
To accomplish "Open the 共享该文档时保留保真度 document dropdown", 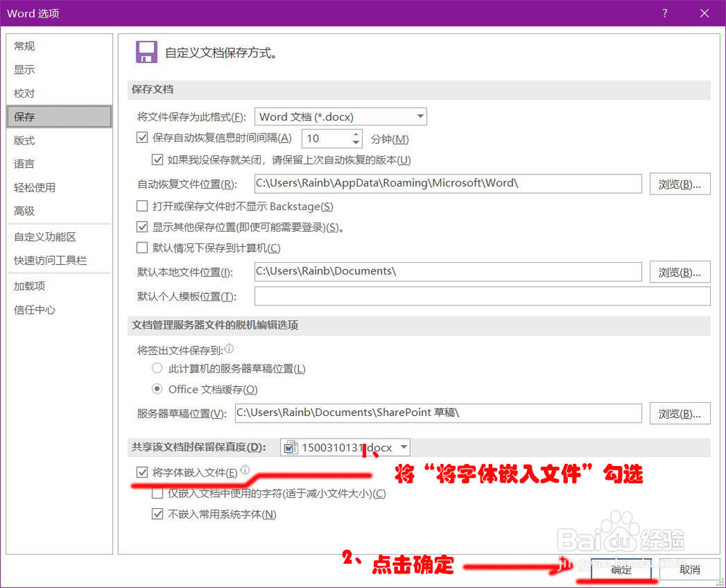I will [x=402, y=447].
